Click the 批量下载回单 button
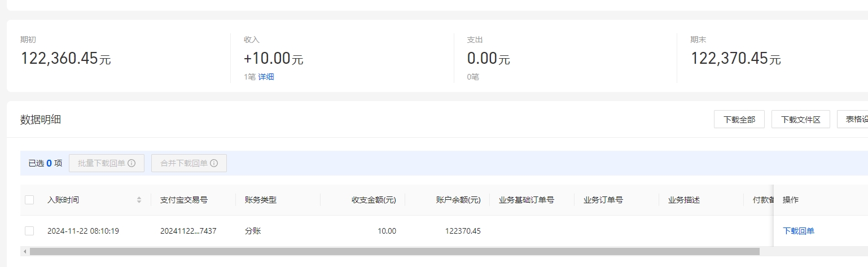 (107, 163)
